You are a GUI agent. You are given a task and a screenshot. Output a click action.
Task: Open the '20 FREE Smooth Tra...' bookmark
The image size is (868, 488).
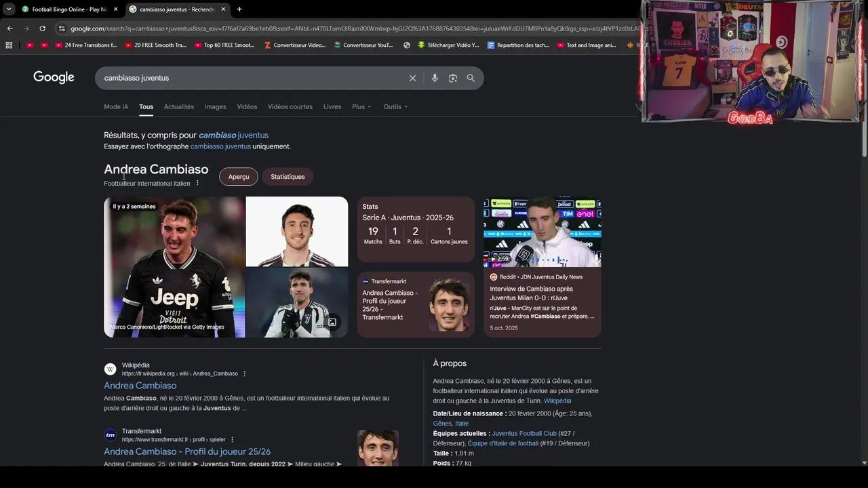click(x=155, y=45)
